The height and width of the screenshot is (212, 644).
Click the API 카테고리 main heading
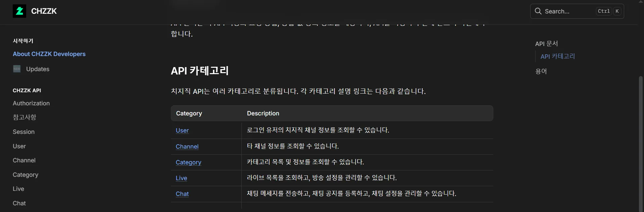coord(200,71)
